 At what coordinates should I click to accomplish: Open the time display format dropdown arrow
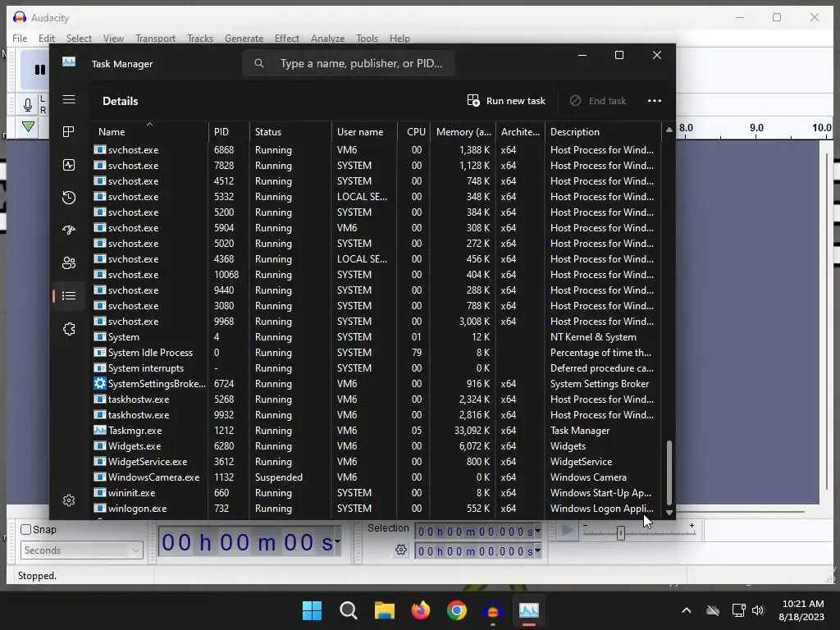pyautogui.click(x=337, y=541)
